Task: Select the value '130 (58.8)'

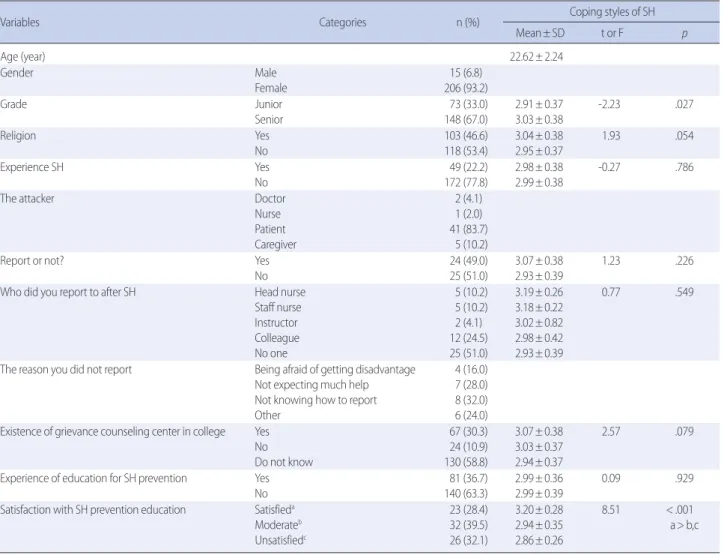Action: (466, 462)
